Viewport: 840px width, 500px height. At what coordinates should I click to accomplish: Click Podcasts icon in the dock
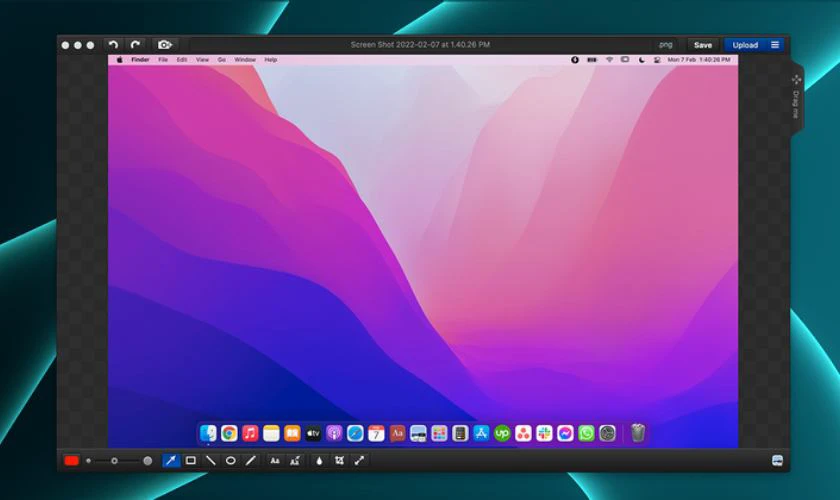coord(334,433)
